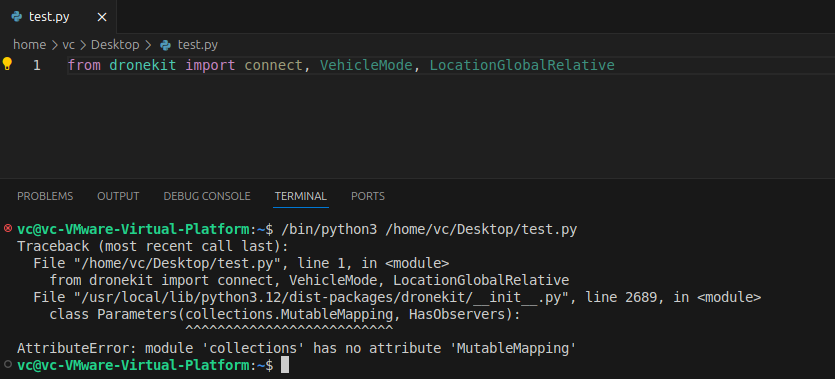This screenshot has width=835, height=379.
Task: Select the PORTS panel tab
Action: tap(368, 196)
